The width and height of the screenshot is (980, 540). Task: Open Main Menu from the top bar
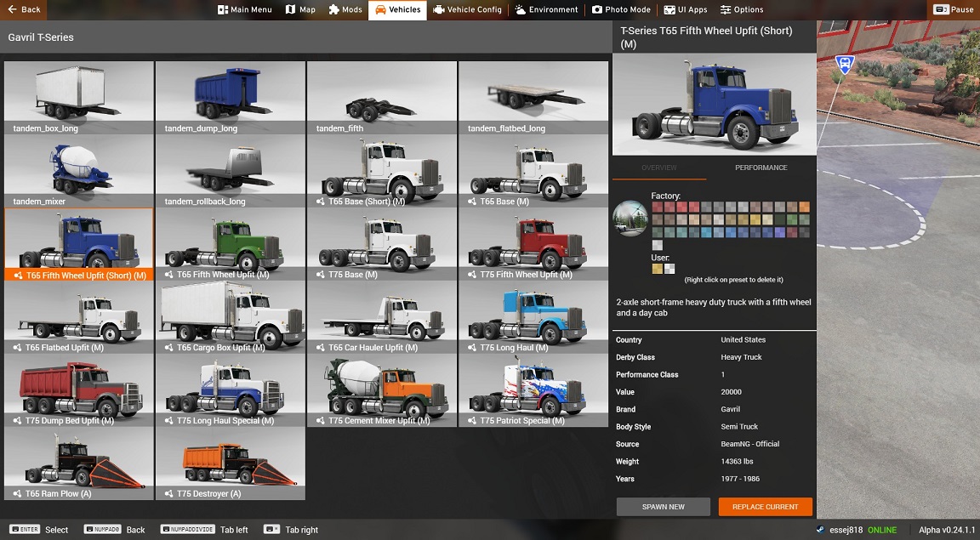(245, 9)
